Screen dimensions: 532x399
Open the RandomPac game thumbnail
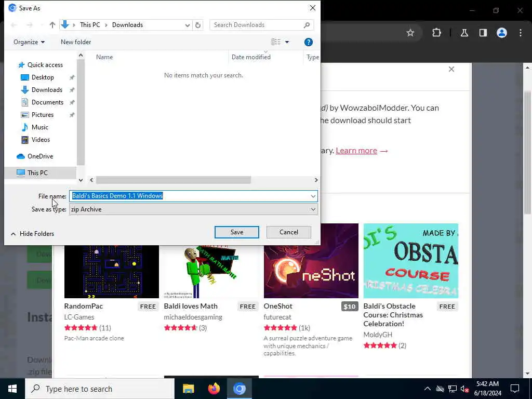112,271
